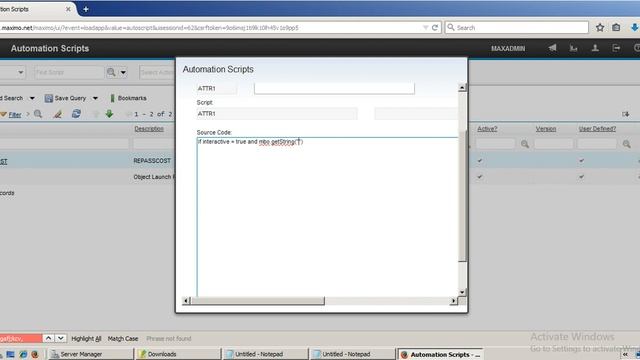Select the REPASSCOST description cell

coord(152,161)
